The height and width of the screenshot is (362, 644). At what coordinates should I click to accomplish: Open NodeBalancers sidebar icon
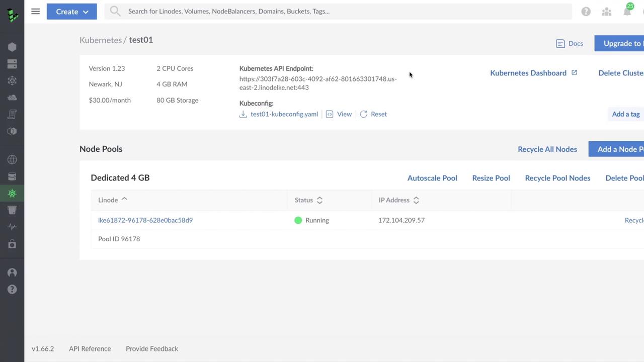click(x=12, y=80)
